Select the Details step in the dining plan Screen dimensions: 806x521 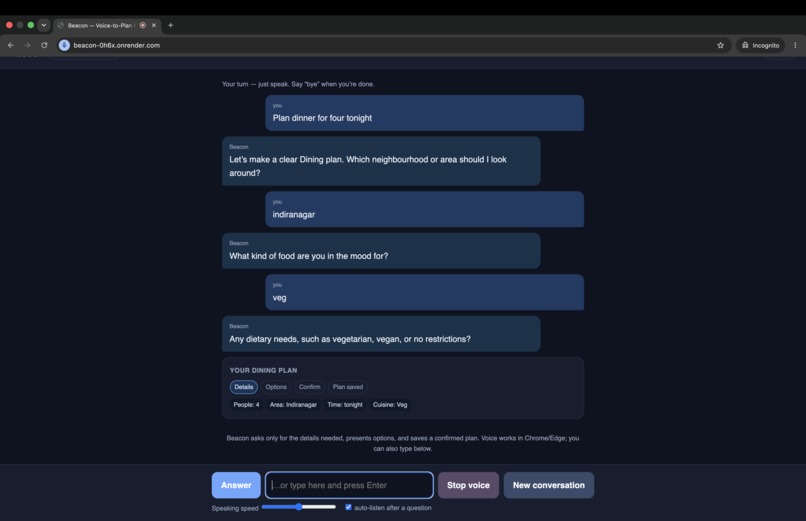[244, 387]
